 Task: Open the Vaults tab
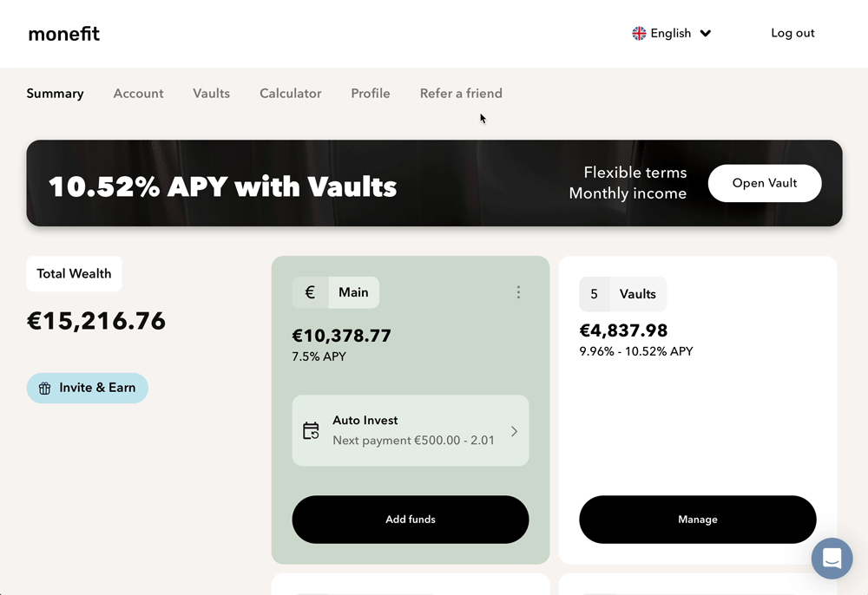[x=211, y=94]
